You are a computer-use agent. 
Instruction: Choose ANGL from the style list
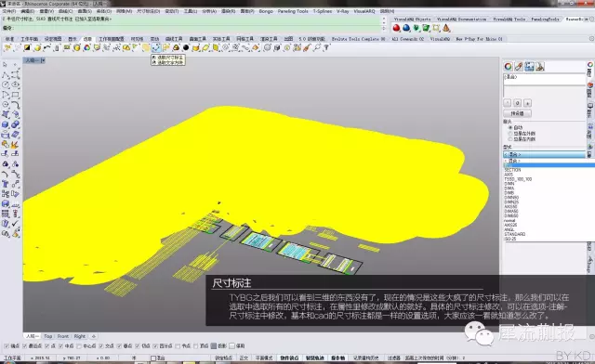point(509,229)
